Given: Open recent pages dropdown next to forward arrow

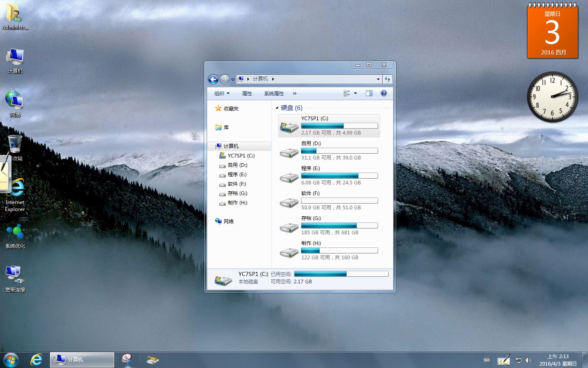Looking at the screenshot, I should (233, 80).
